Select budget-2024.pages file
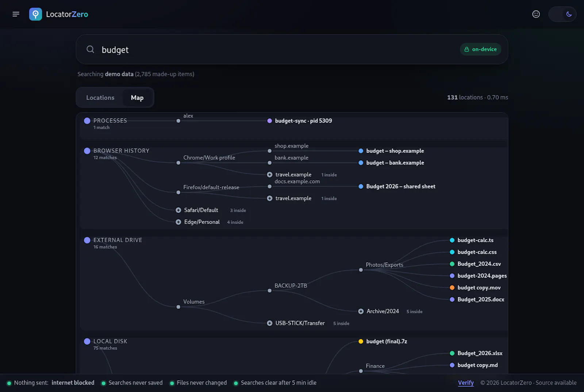This screenshot has height=392, width=584. (478, 276)
